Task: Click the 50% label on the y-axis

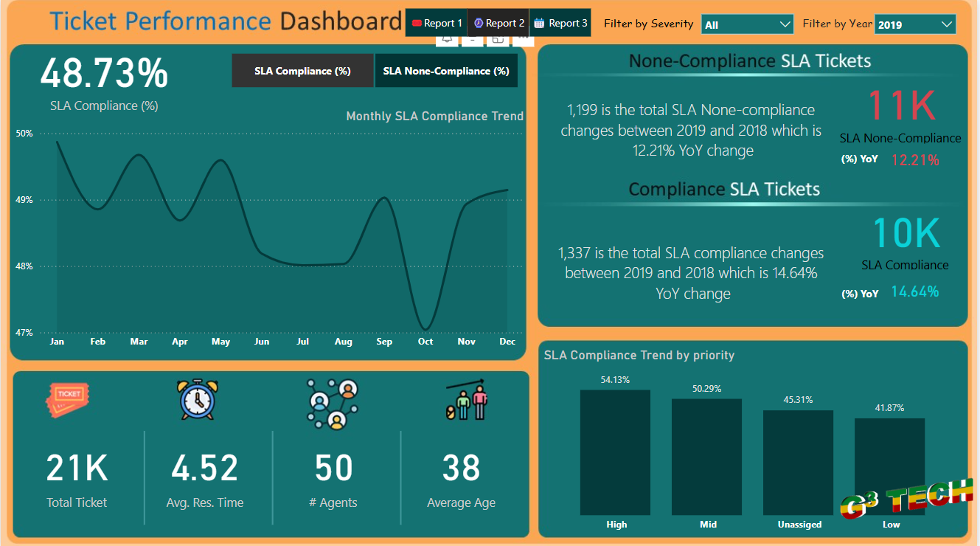Action: click(24, 134)
